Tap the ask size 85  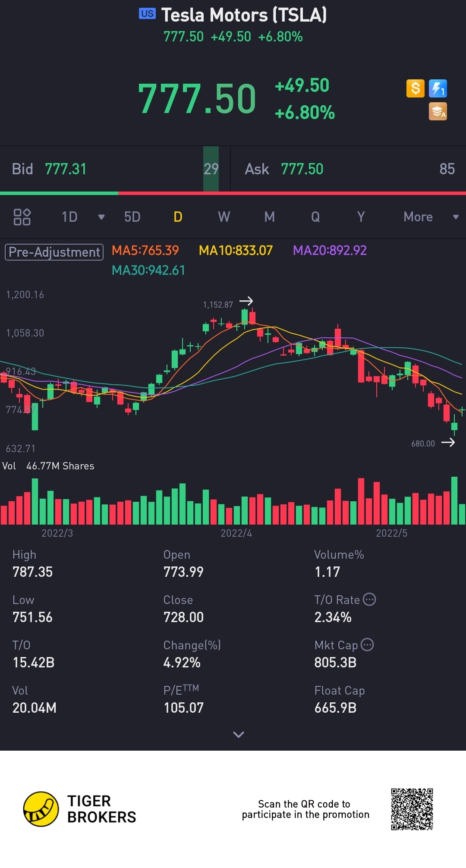(447, 169)
